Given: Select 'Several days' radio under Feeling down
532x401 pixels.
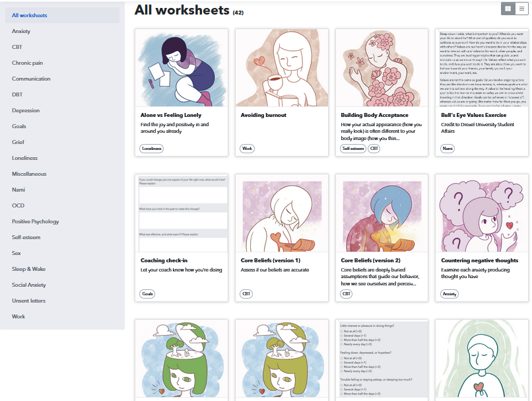Looking at the screenshot, I should (342, 363).
